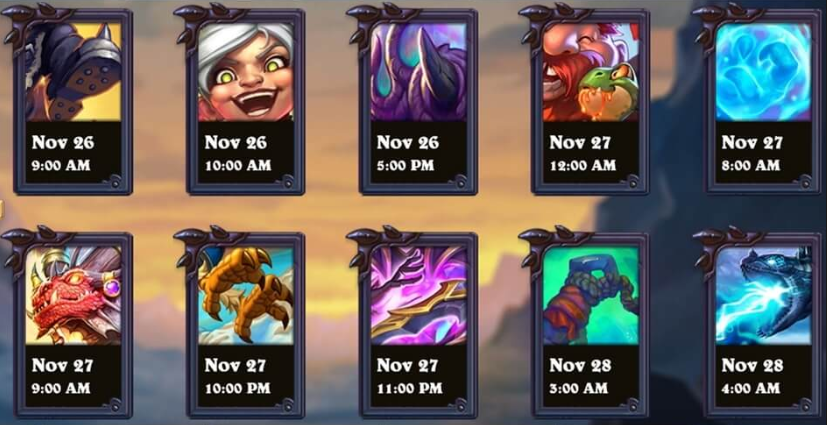Choose the Nov 26 5:00 PM reveal time
Viewport: 827px width, 425px height.
pos(408,153)
